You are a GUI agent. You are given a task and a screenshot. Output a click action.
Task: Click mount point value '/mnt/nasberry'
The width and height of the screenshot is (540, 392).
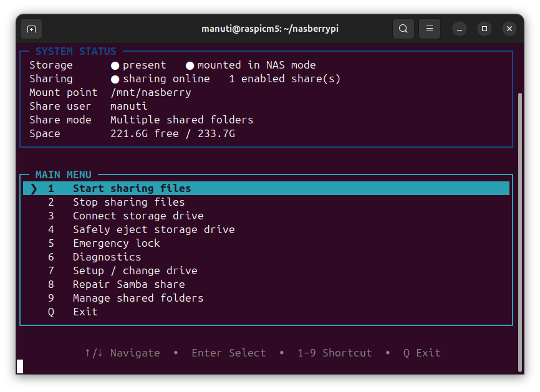[x=151, y=93]
